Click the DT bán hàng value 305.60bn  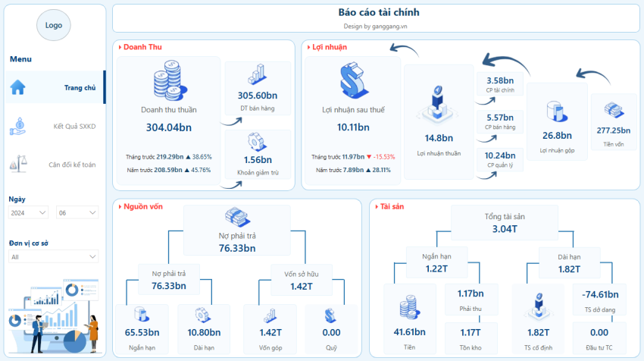(x=258, y=96)
